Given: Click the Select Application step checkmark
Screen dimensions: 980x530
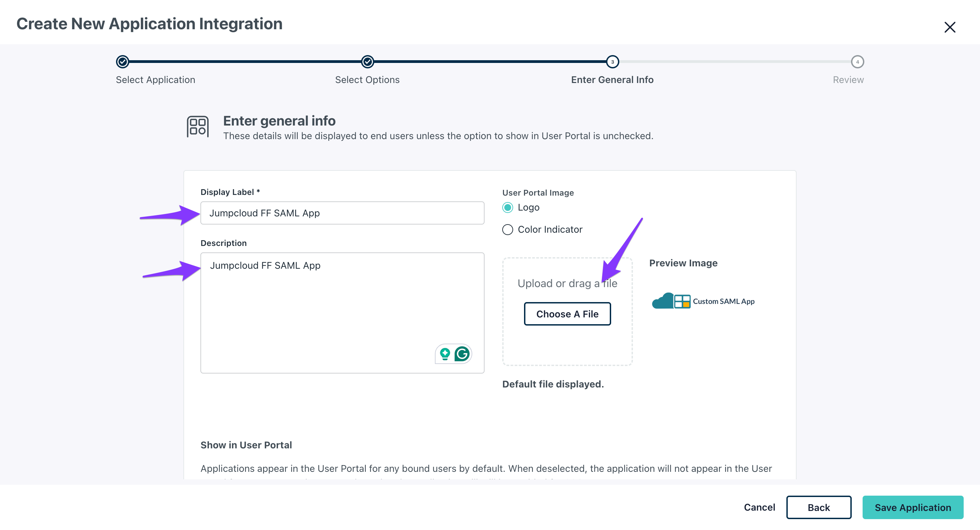Looking at the screenshot, I should click(x=122, y=62).
